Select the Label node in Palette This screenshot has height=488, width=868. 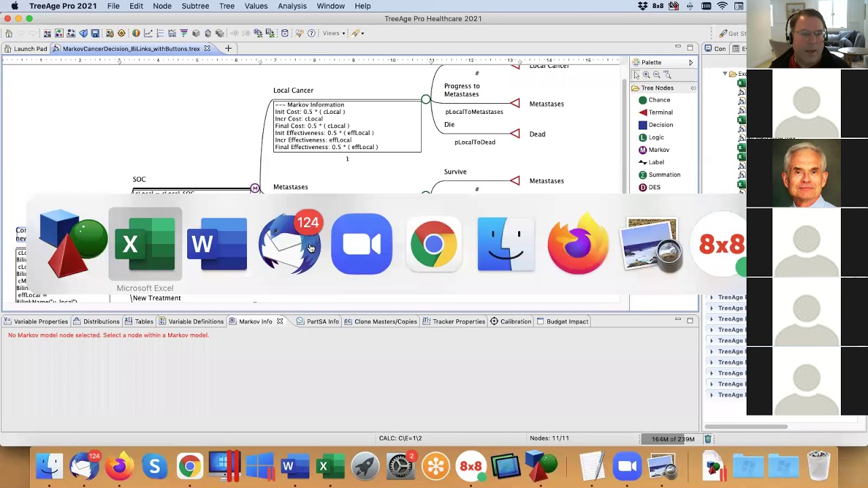click(651, 162)
